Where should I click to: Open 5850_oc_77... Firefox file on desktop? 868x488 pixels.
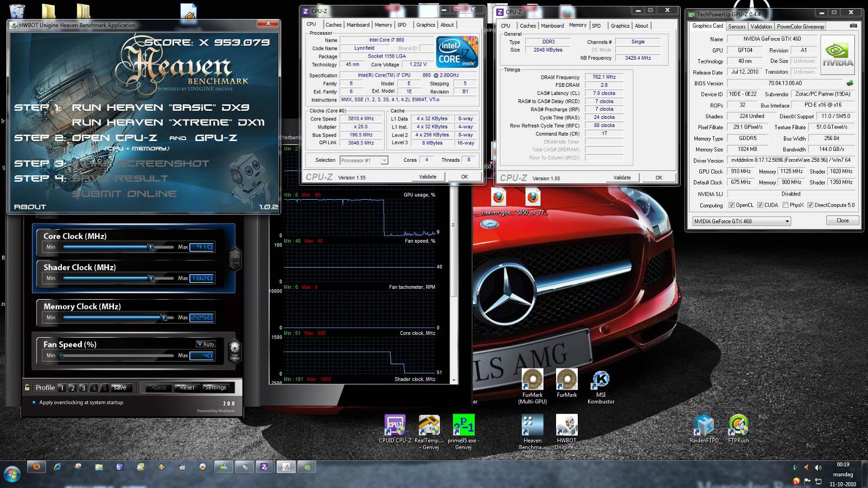tap(532, 201)
